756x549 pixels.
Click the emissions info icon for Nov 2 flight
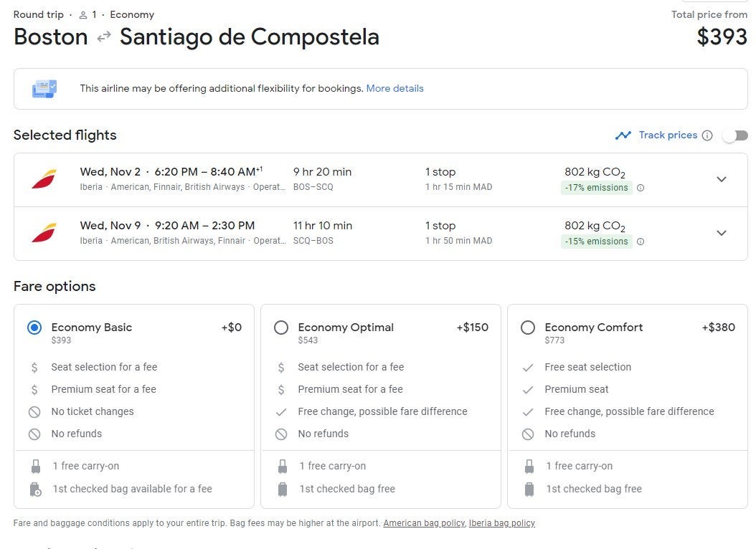(641, 188)
